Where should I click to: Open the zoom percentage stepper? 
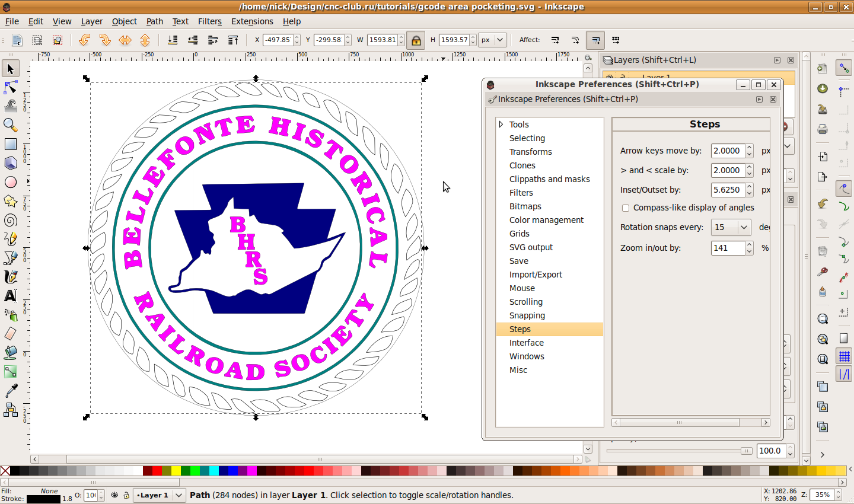point(839,495)
